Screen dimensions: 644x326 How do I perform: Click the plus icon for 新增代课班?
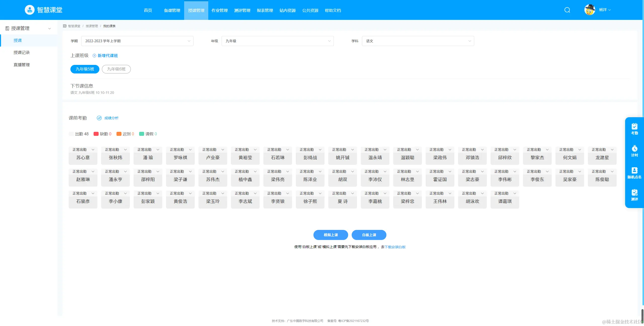coord(94,56)
